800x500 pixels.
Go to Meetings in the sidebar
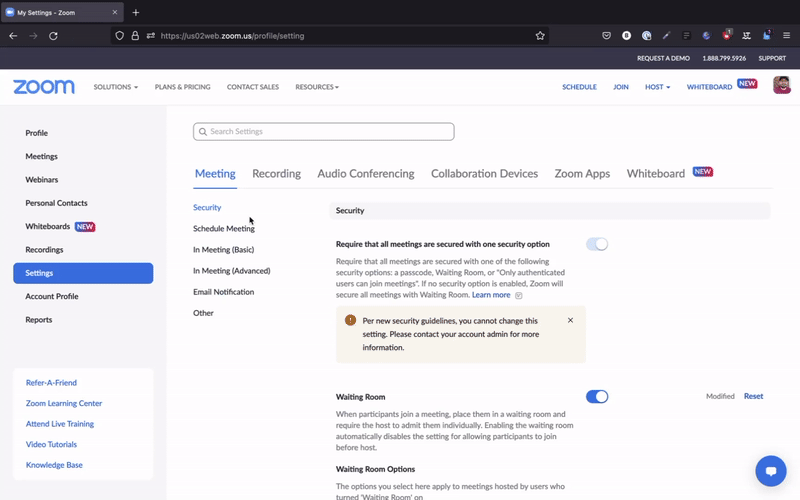point(41,157)
